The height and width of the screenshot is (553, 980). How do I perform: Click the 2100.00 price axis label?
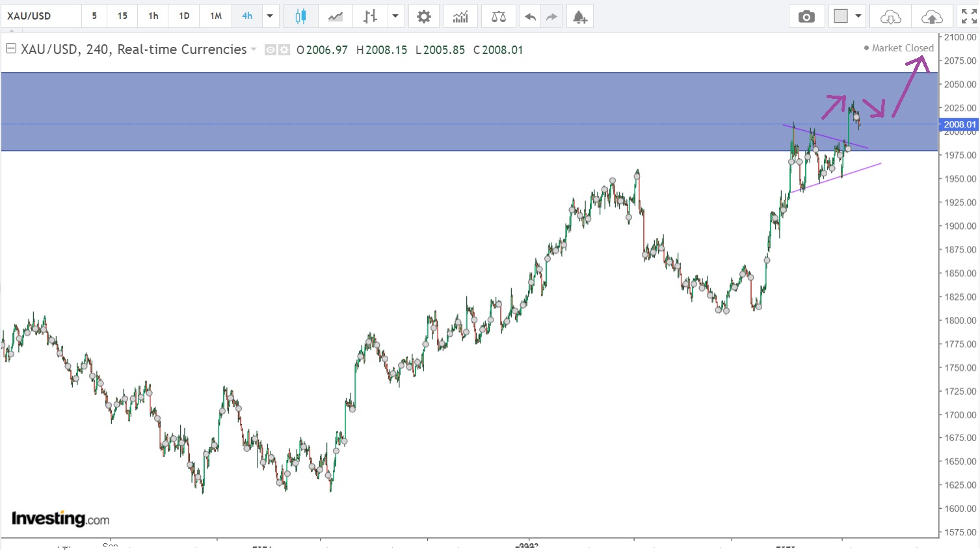960,37
